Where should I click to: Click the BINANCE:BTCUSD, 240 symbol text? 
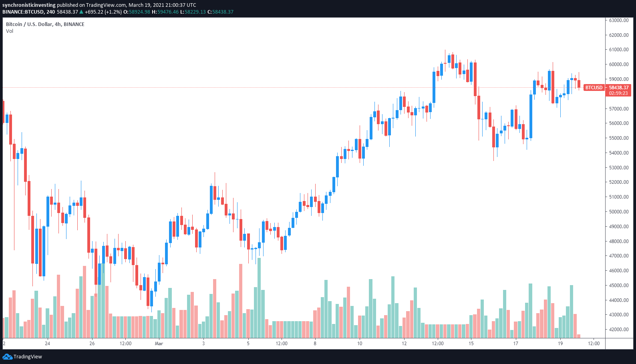tap(29, 12)
